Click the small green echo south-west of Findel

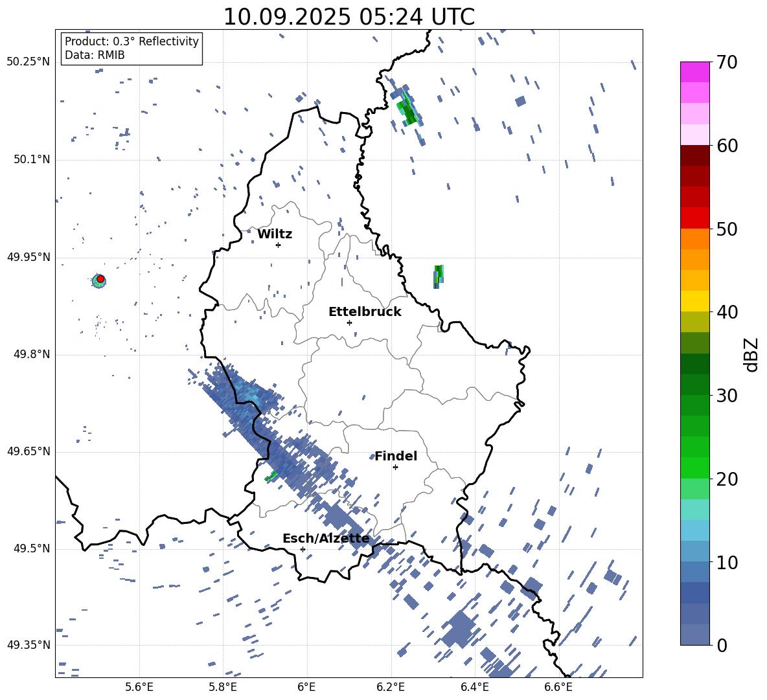point(271,476)
